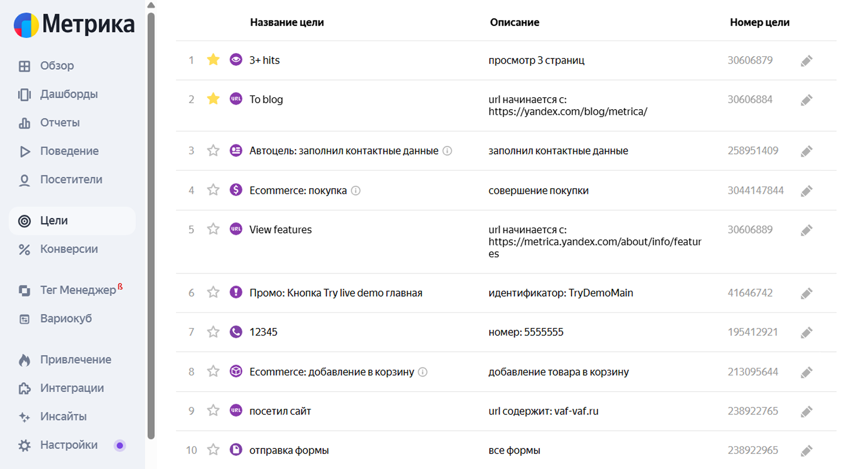
Task: Click the Метрика logo
Action: pos(74,24)
